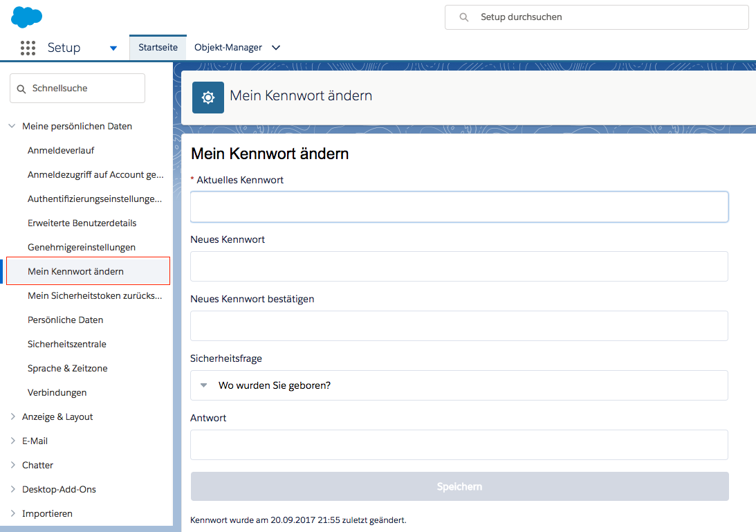Open Authentifizierungseinstellungen in sidebar
This screenshot has width=756, height=532.
click(x=95, y=199)
